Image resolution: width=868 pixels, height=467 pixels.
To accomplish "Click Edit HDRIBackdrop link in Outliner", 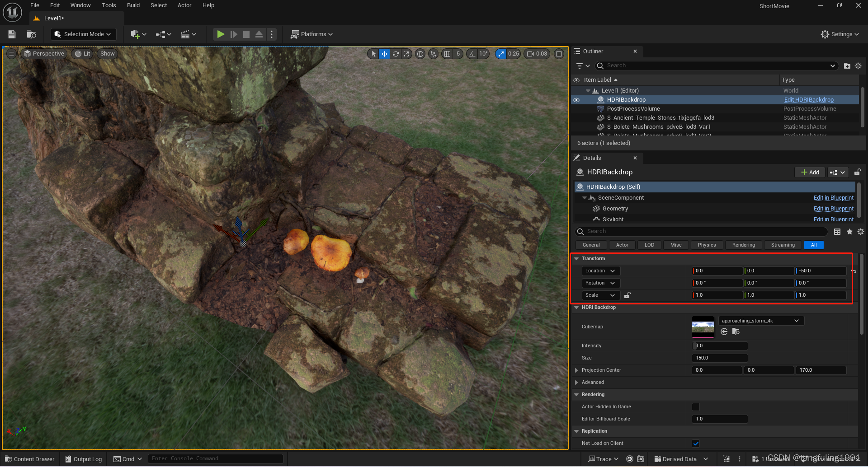I will (x=809, y=100).
